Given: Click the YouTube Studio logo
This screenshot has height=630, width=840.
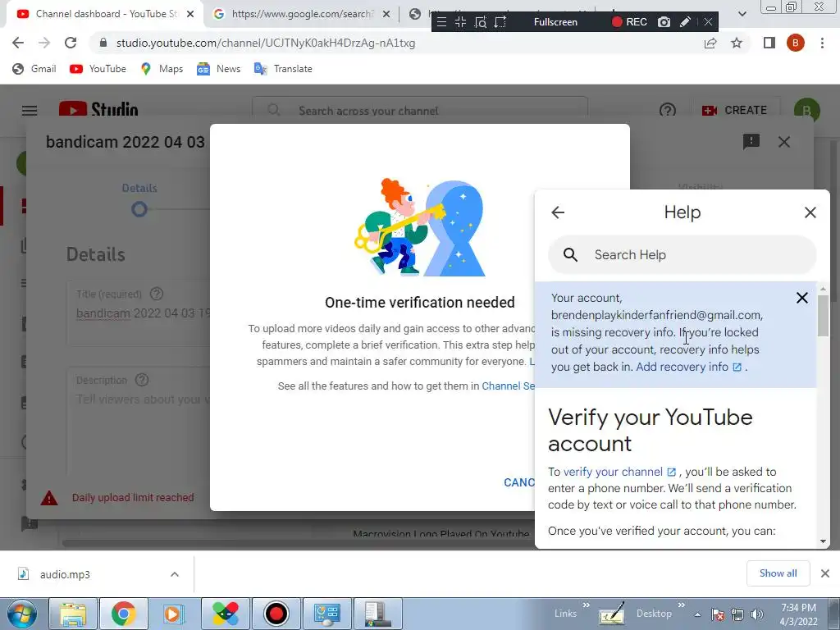Looking at the screenshot, I should (98, 110).
